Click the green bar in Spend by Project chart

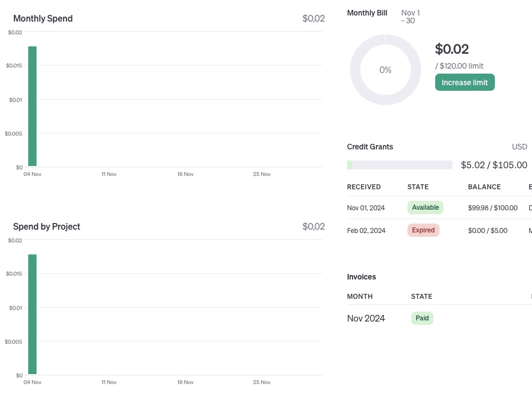(33, 314)
